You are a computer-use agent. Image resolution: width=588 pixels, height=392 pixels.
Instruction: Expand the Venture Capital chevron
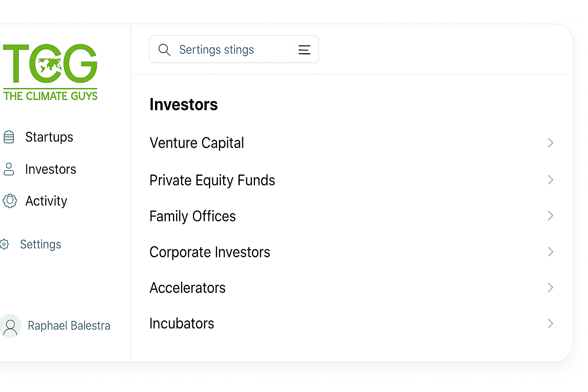click(x=550, y=143)
